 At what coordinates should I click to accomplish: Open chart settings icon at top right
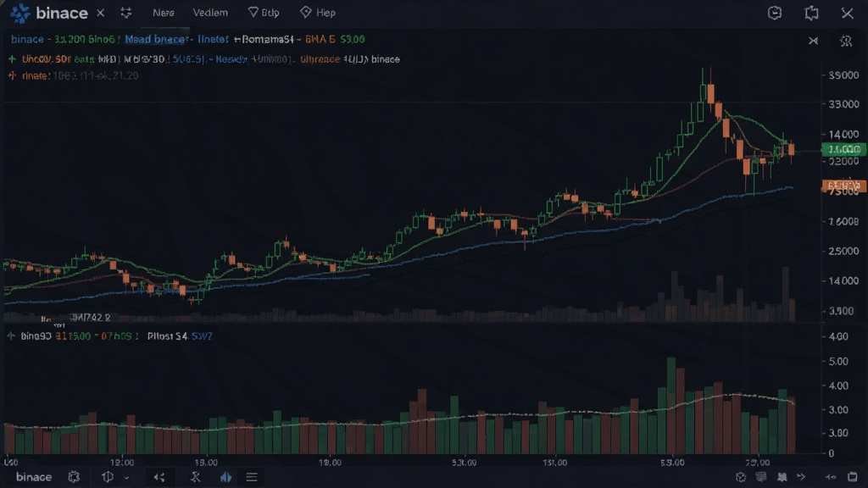tap(845, 41)
